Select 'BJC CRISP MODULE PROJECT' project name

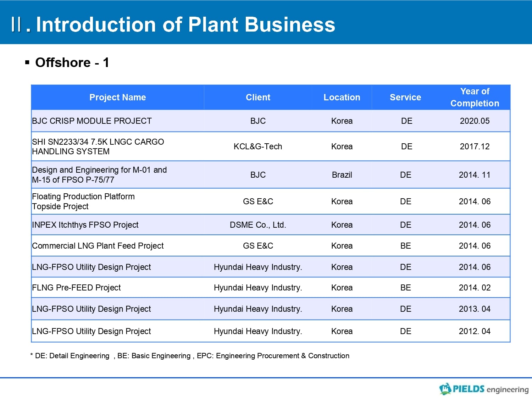pos(92,121)
